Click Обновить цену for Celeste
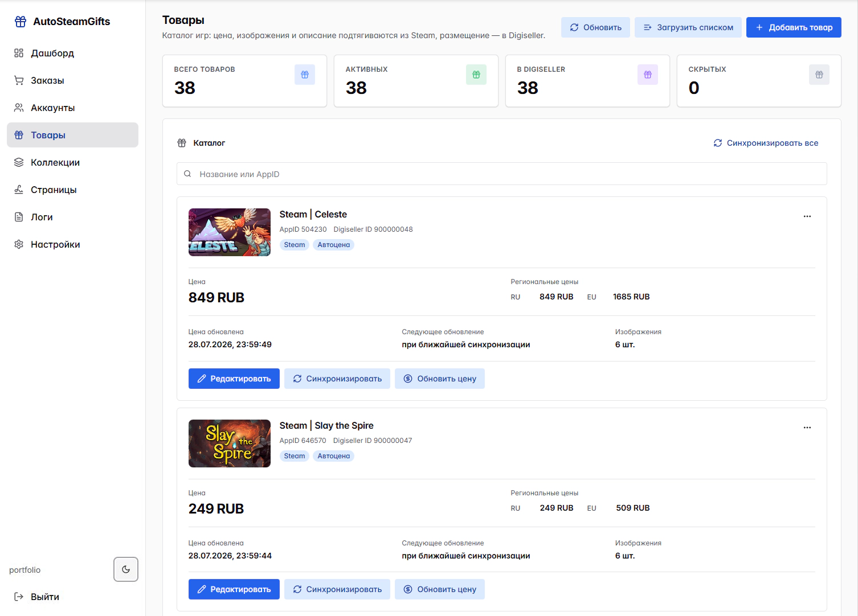858x616 pixels. (x=440, y=379)
